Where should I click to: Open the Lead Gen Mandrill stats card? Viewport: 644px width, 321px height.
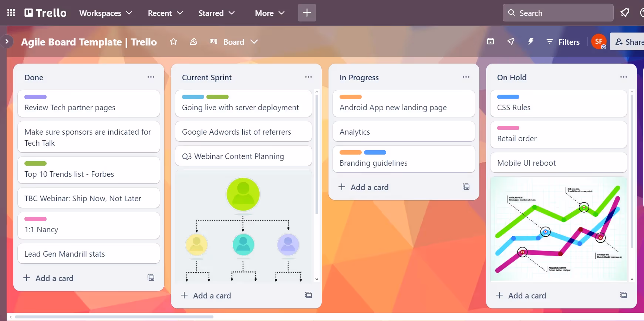pos(89,254)
